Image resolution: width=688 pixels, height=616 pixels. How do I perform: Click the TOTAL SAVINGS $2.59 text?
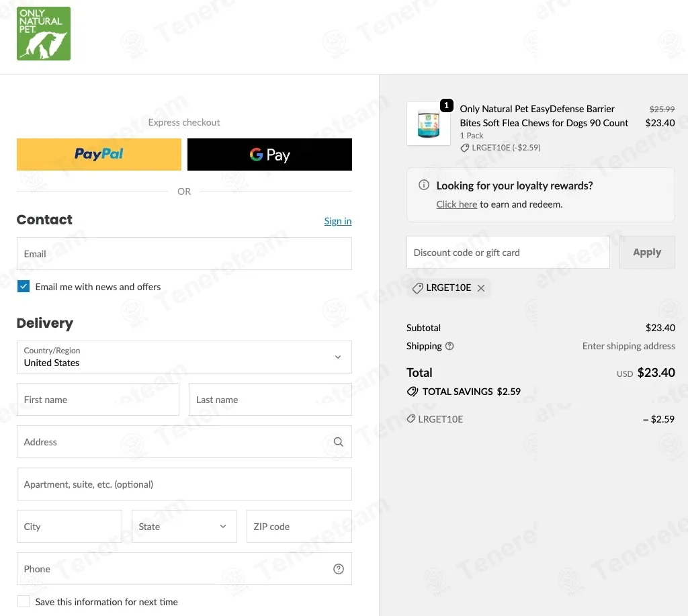coord(472,392)
